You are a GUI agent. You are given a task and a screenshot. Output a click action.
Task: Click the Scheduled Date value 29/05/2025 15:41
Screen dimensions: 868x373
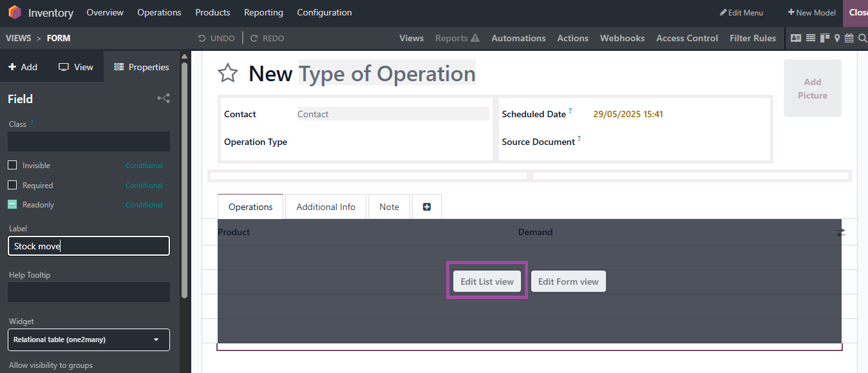click(x=628, y=114)
